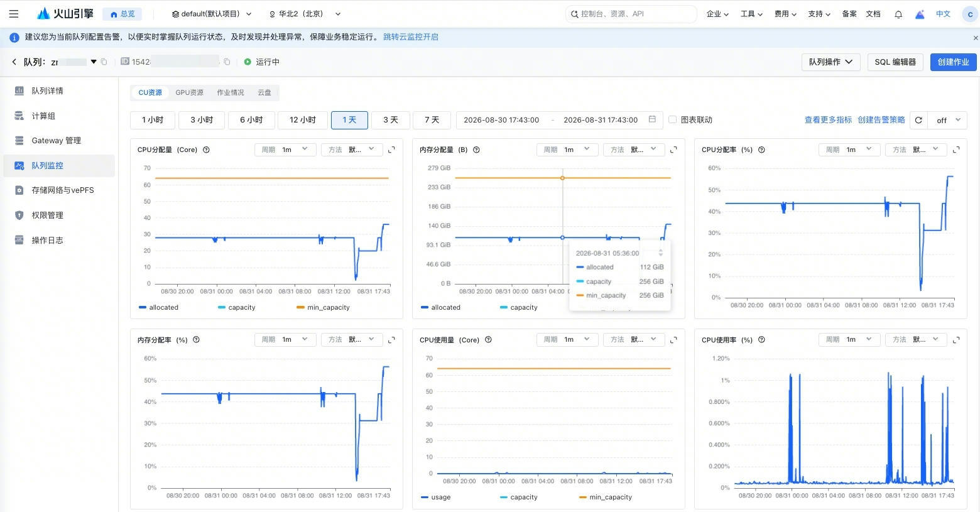Screen dimensions: 980x512
Task: Toggle allocated series in CPU分配量 legend
Action: (x=159, y=307)
